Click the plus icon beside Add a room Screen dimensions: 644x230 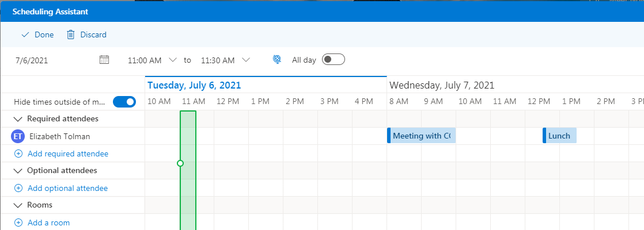pyautogui.click(x=18, y=223)
